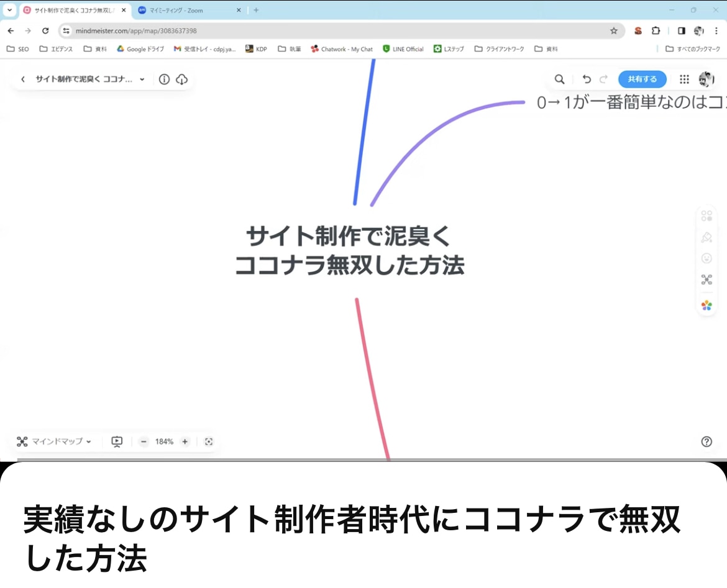Open the Chrome three-dot menu

(x=716, y=30)
